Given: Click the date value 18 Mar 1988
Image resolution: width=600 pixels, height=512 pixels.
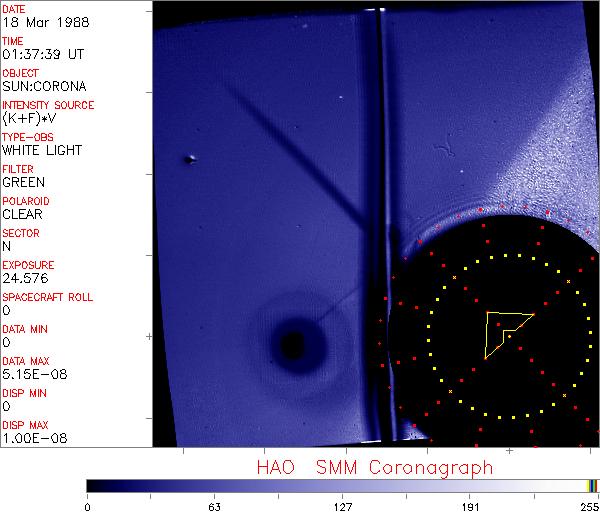Looking at the screenshot, I should (46, 22).
